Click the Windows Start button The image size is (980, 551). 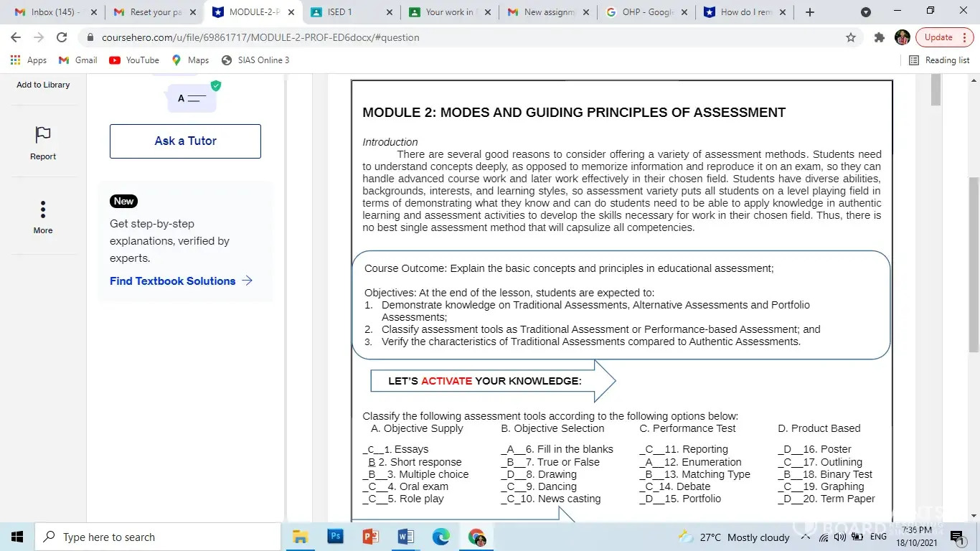[17, 537]
